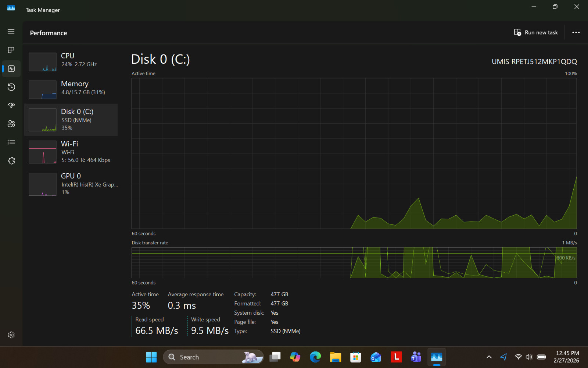This screenshot has height=368, width=588.
Task: Click the battery tray icon
Action: tap(541, 357)
